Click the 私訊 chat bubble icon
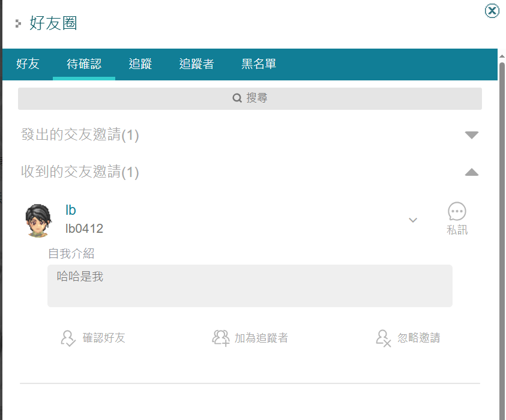 pyautogui.click(x=457, y=212)
